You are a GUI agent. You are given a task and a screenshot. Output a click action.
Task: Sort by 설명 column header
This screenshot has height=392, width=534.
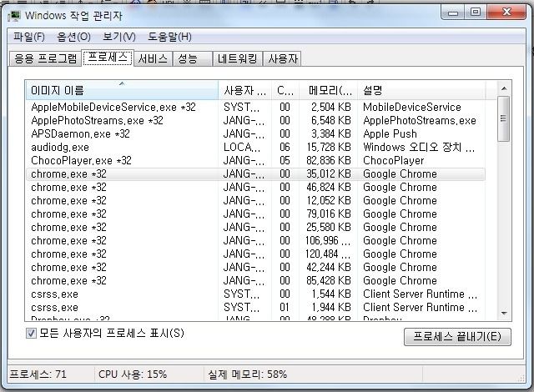point(421,91)
